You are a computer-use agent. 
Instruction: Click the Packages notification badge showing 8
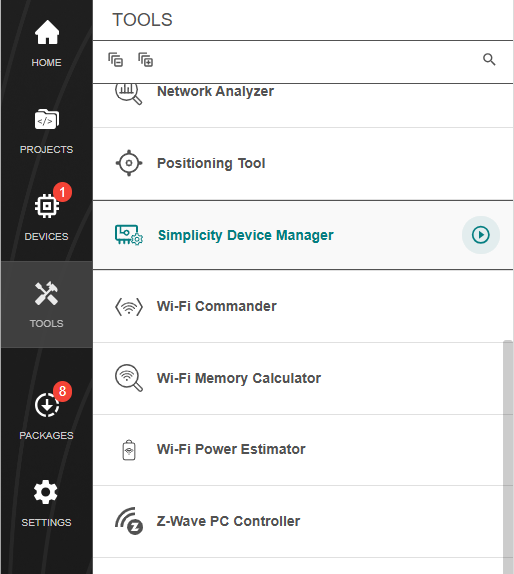(62, 391)
